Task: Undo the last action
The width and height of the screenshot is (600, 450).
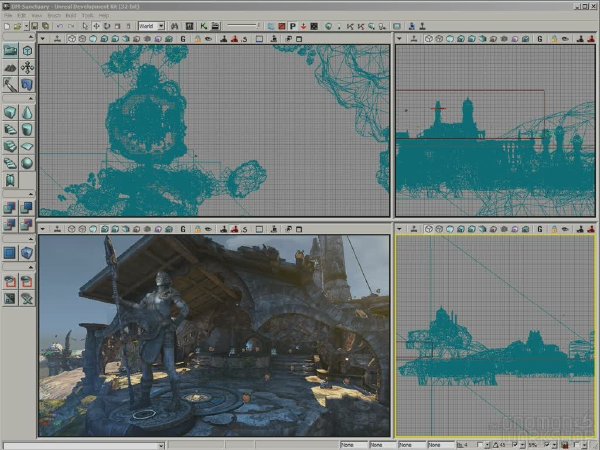Action: (x=60, y=26)
